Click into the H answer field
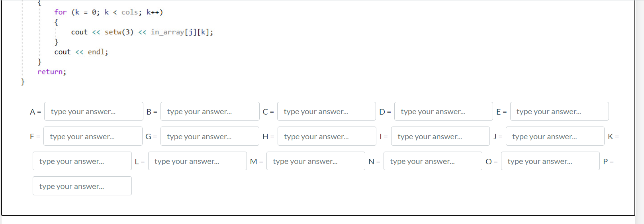This screenshot has width=644, height=224. pos(327,136)
